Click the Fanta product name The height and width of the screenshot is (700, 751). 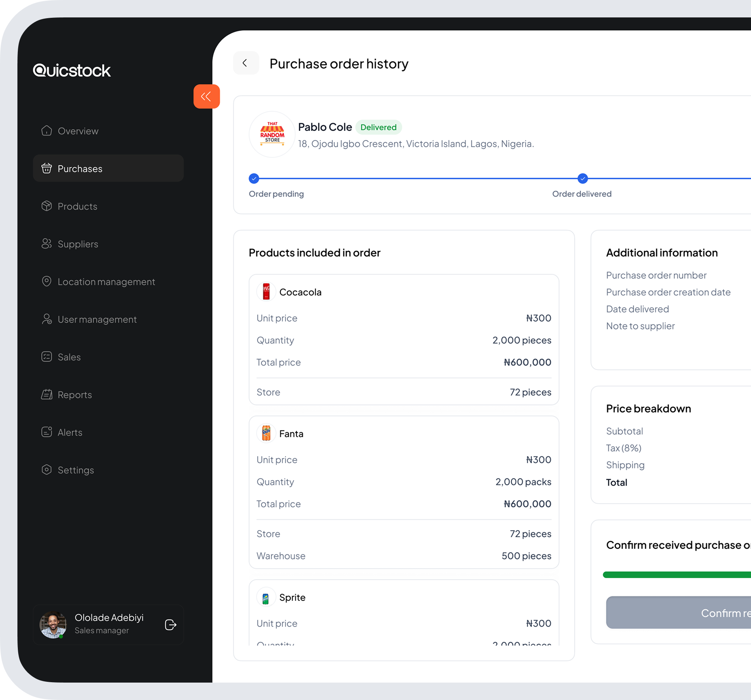(291, 434)
